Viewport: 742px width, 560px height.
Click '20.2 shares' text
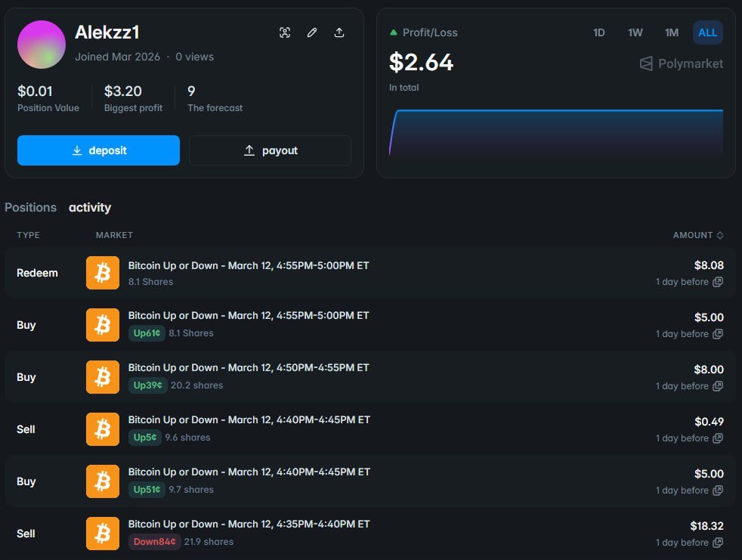point(197,385)
